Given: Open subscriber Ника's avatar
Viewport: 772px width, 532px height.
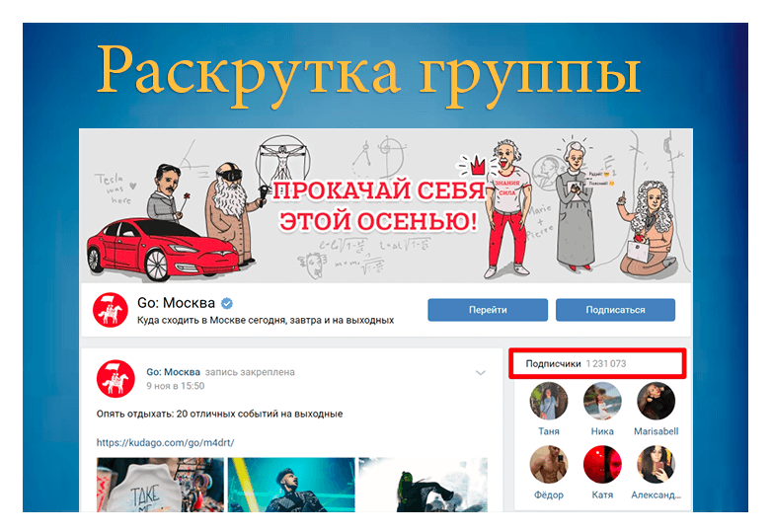Looking at the screenshot, I should pyautogui.click(x=602, y=401).
